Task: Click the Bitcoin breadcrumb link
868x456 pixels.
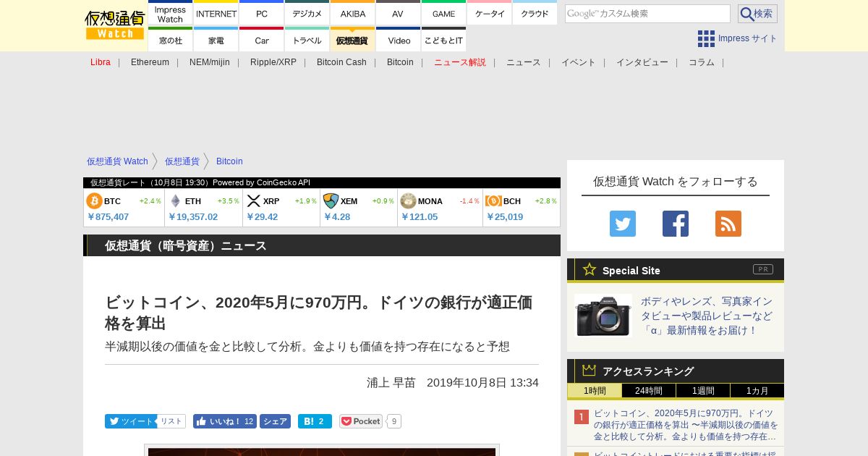Action: (x=229, y=161)
